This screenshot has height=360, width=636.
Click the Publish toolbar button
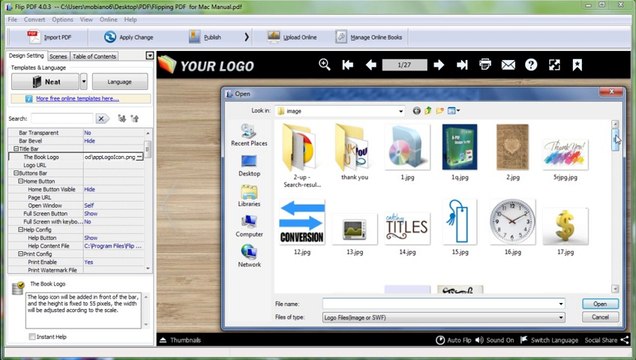(205, 37)
